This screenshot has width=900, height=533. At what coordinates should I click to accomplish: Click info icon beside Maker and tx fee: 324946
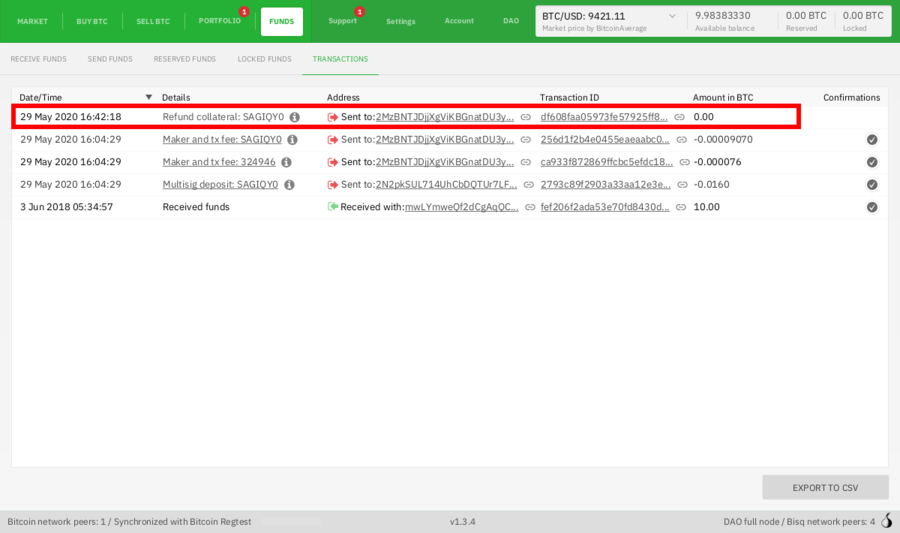(x=287, y=162)
